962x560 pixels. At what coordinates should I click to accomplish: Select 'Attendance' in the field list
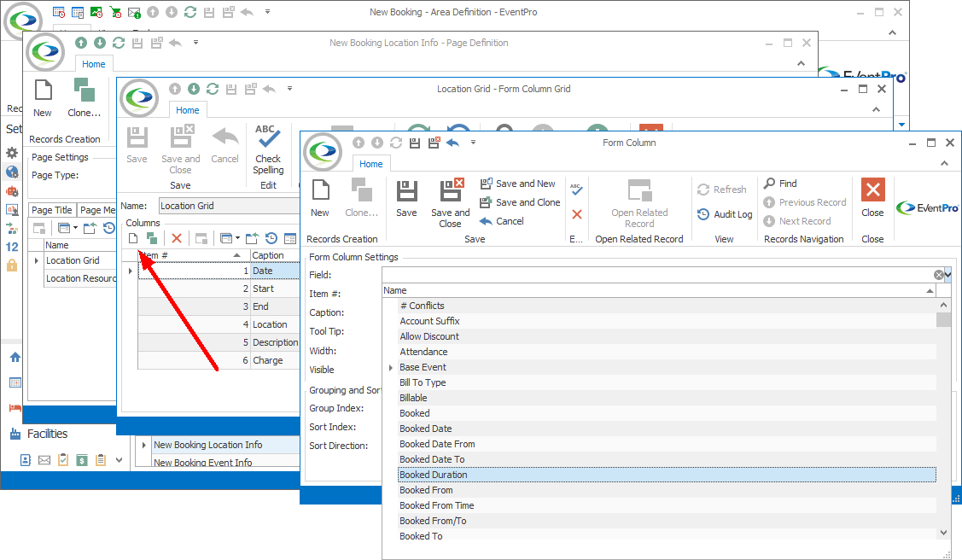(667, 352)
